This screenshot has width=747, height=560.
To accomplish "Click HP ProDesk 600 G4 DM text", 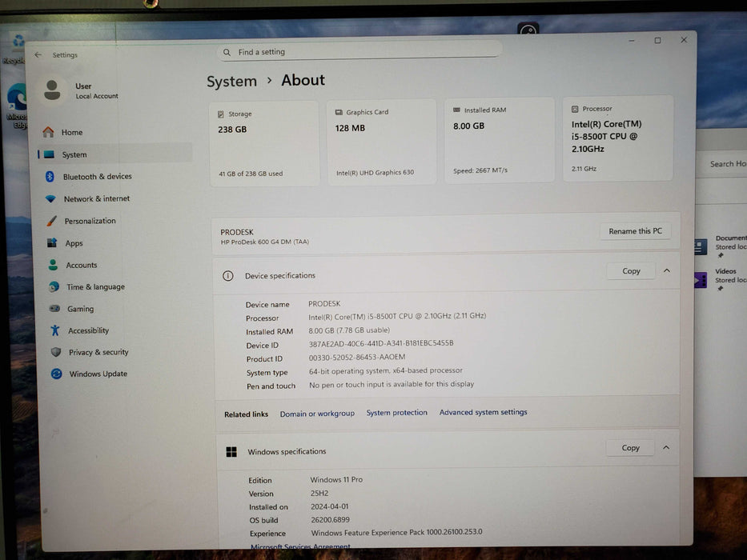I will pyautogui.click(x=265, y=242).
